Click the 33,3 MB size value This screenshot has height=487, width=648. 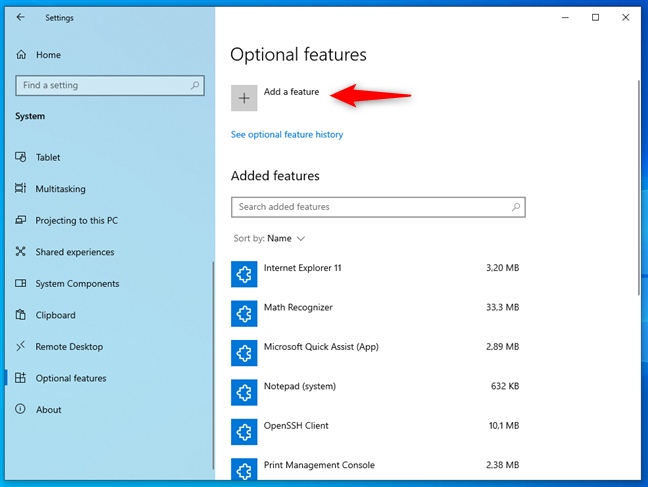[503, 307]
